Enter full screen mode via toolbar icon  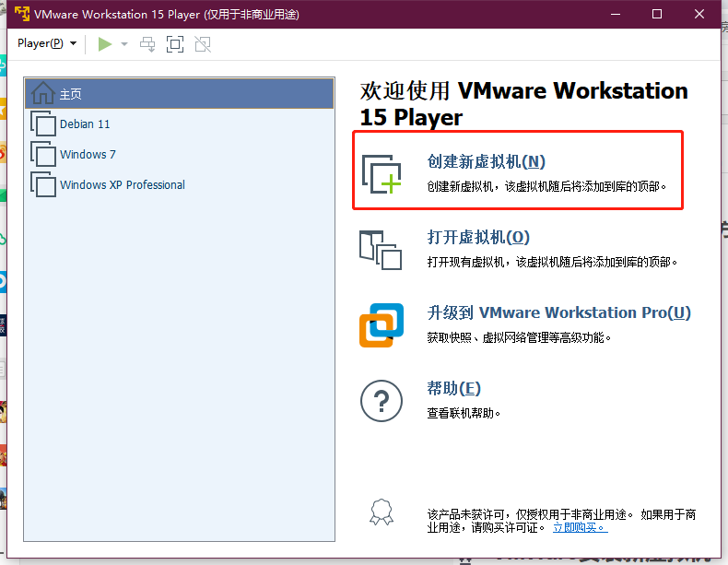(x=175, y=44)
